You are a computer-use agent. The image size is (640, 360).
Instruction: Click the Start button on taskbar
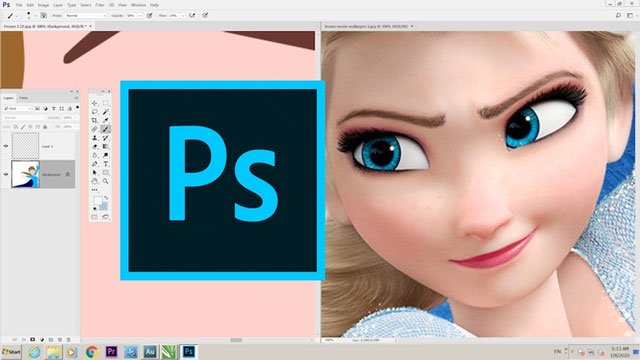click(x=11, y=351)
